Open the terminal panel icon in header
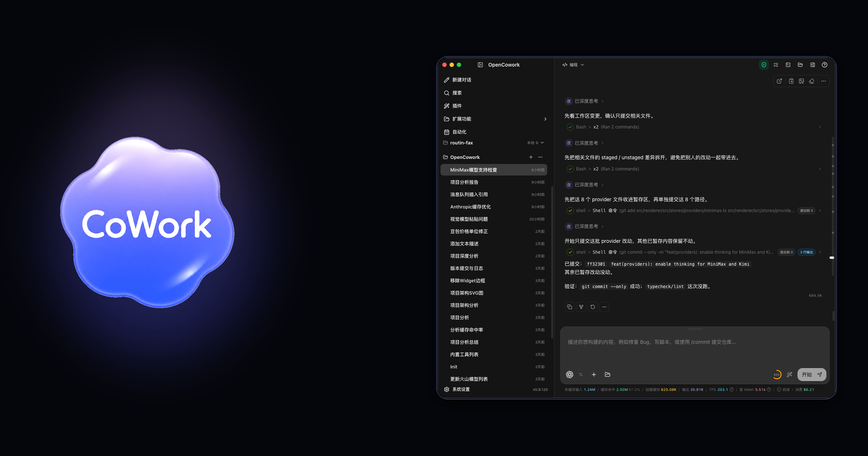 (788, 65)
